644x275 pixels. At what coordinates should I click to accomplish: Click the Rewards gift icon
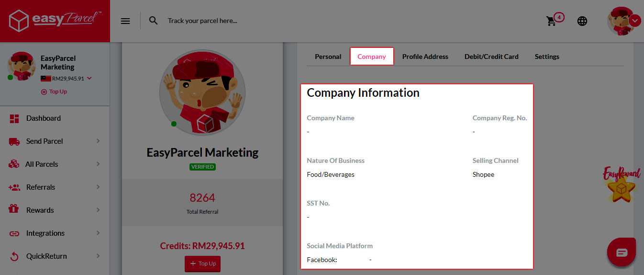(x=14, y=209)
